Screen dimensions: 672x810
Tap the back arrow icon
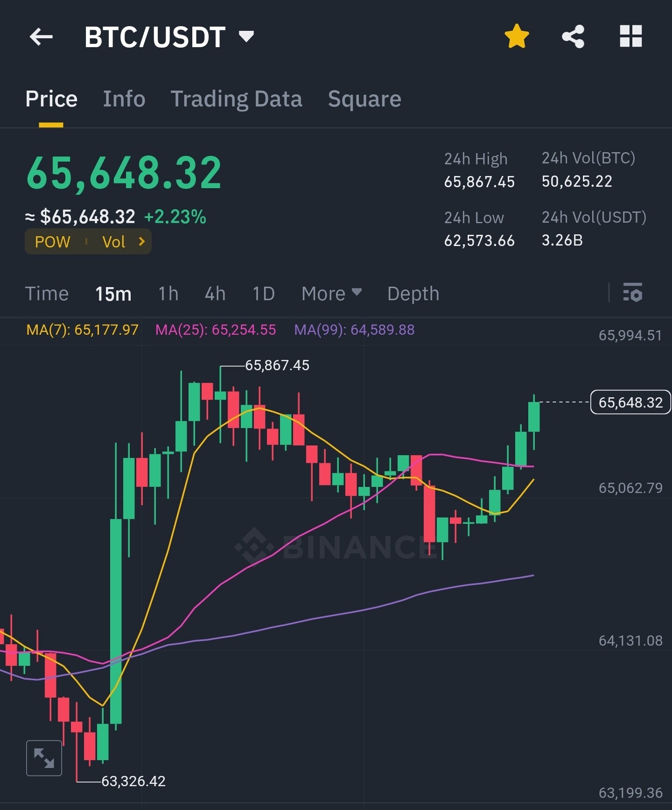(x=41, y=37)
